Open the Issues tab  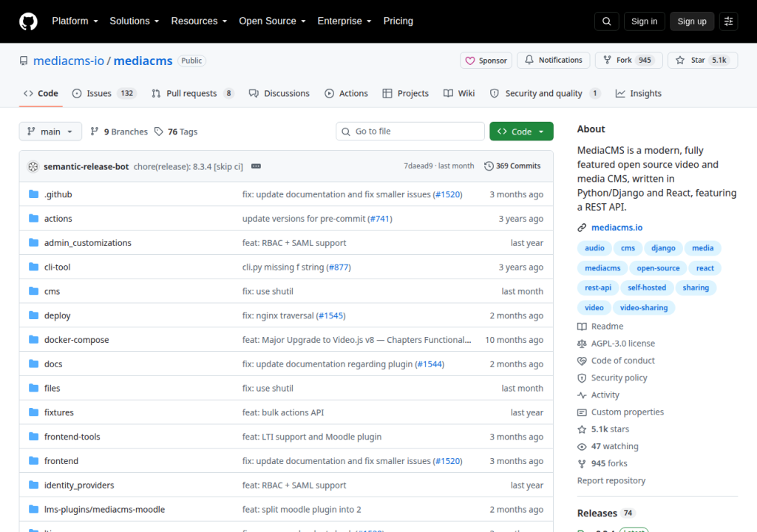(x=103, y=93)
